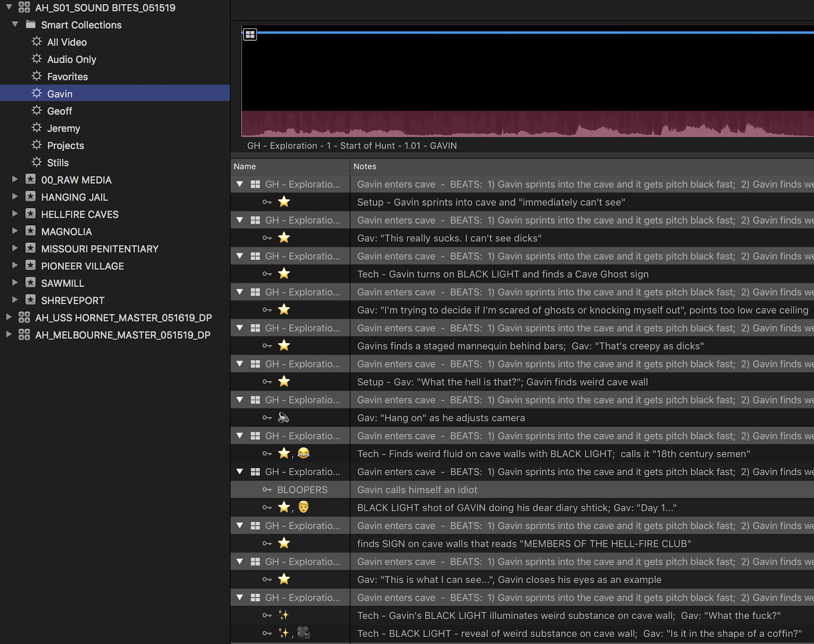
Task: Click the sparkles keyword on "What the fuck?" row
Action: click(283, 615)
